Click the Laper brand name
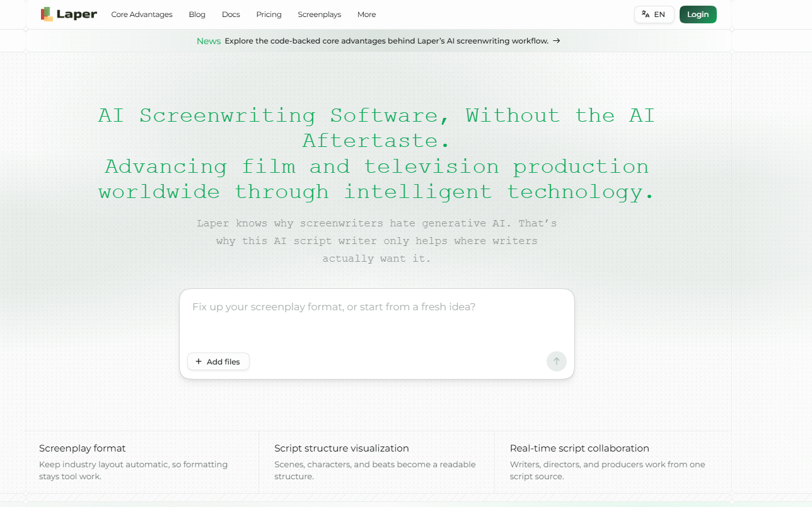Viewport: 812px width, 507px height. coord(77,15)
